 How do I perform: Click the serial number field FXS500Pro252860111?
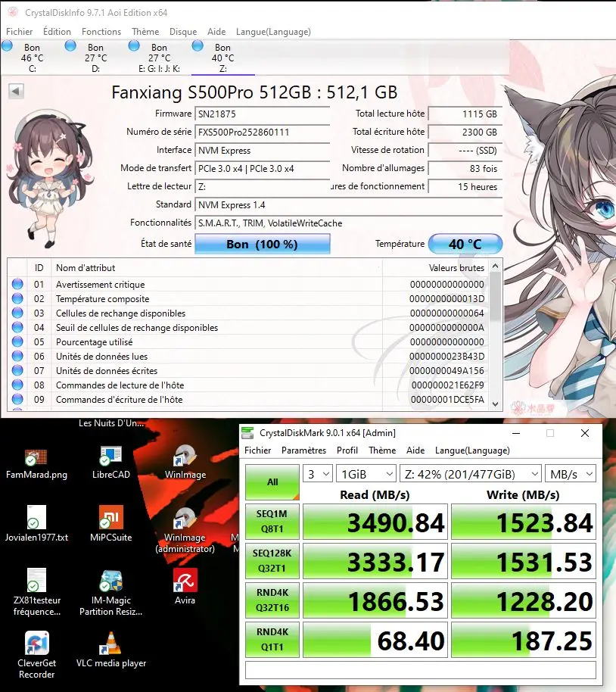click(262, 132)
